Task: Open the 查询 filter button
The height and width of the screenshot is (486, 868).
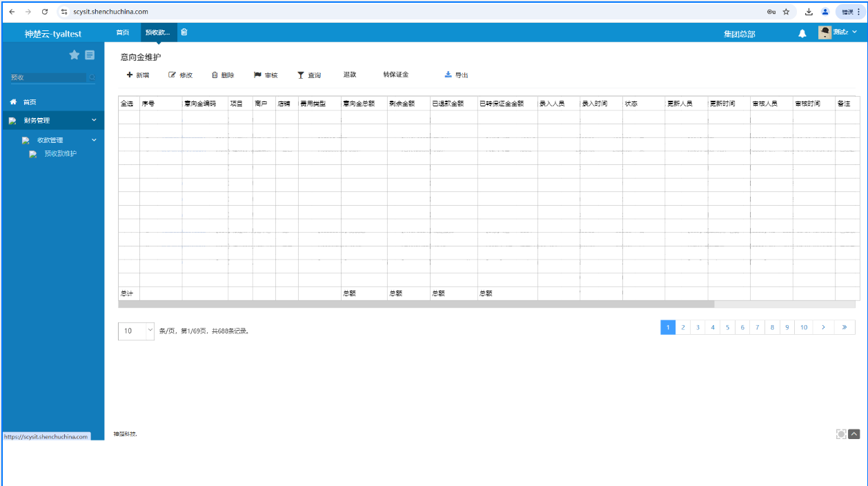Action: pos(309,75)
